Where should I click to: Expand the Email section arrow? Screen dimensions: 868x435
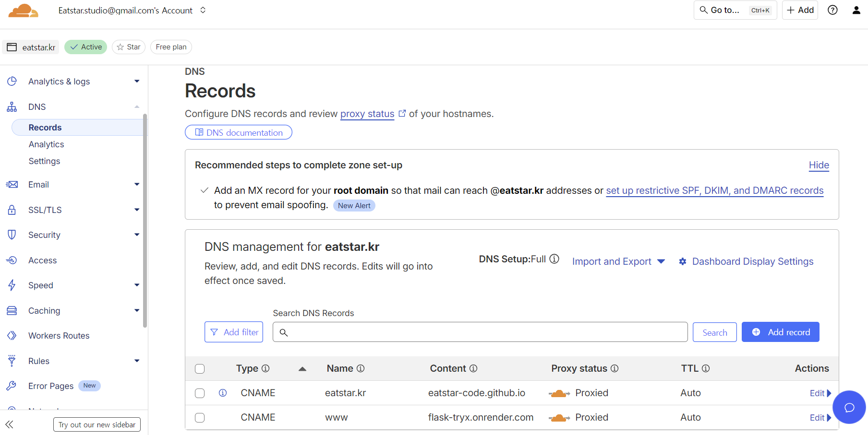(x=137, y=185)
